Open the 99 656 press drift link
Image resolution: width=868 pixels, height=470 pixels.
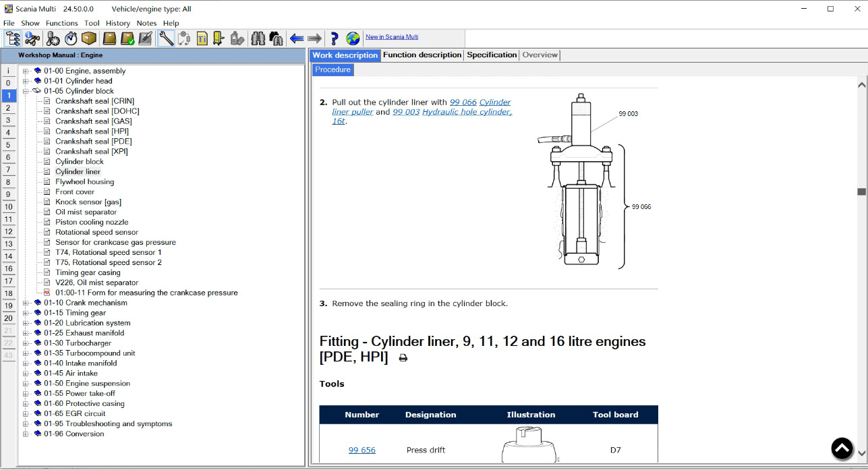pos(362,450)
